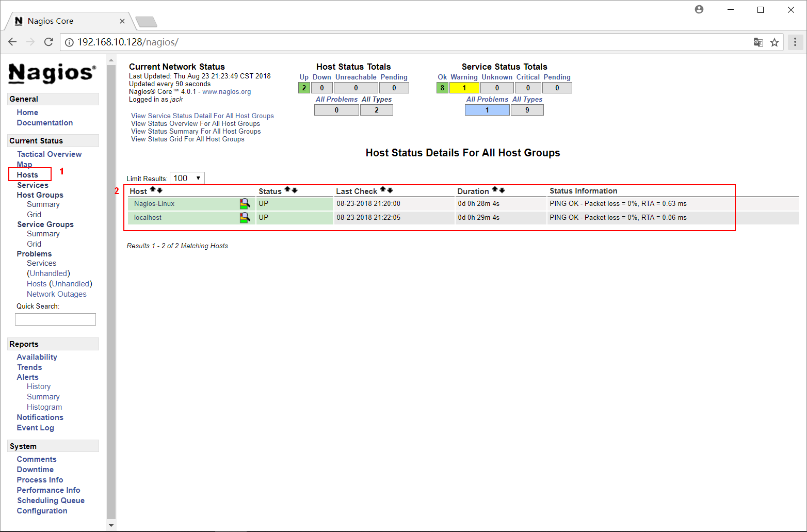
Task: Open View Status Summary For All Host Groups
Action: (196, 132)
